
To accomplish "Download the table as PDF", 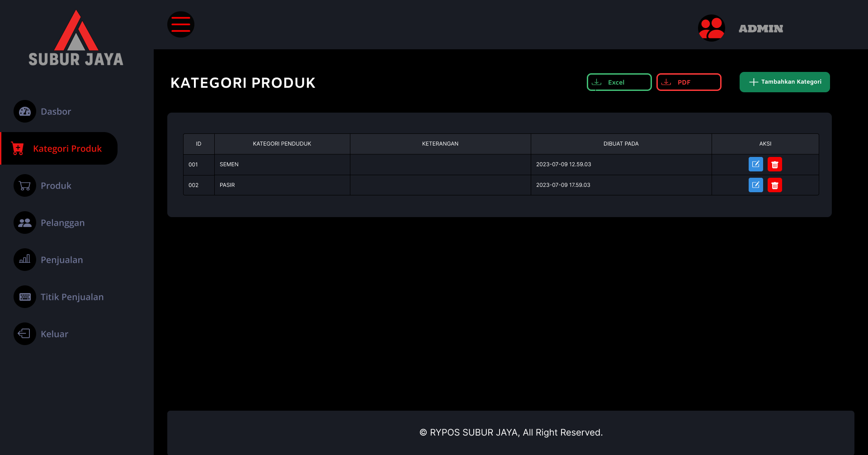I will coord(688,82).
